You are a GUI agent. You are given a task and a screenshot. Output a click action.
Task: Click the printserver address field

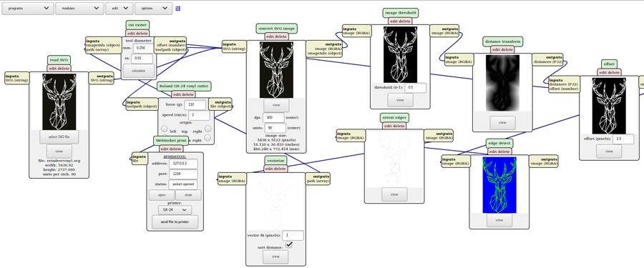coord(183,164)
